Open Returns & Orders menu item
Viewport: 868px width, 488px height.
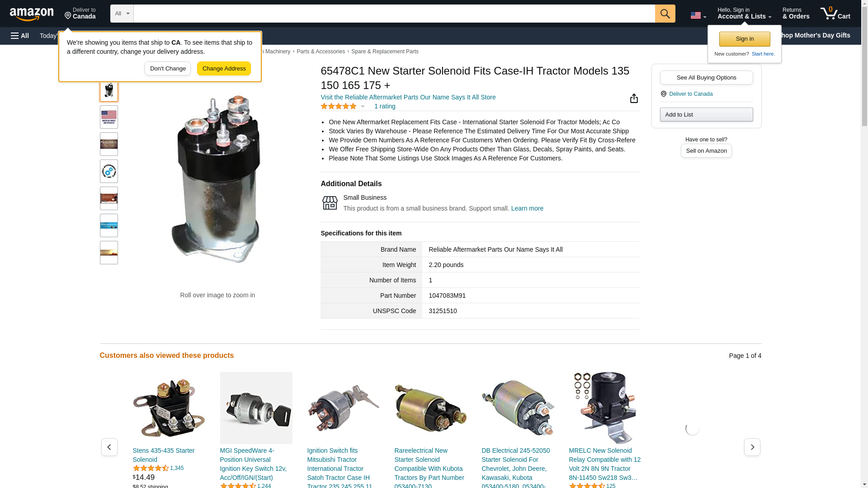pos(796,14)
